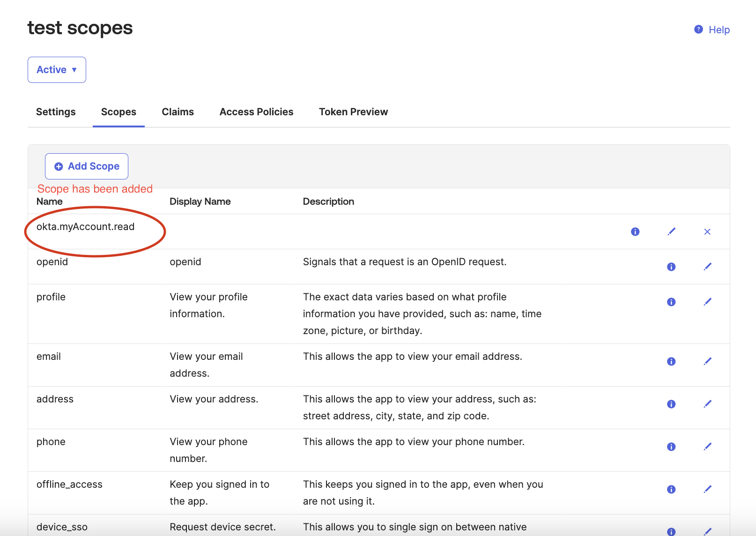Image resolution: width=756 pixels, height=536 pixels.
Task: Click the profile description about exact data
Action: pyautogui.click(x=422, y=314)
